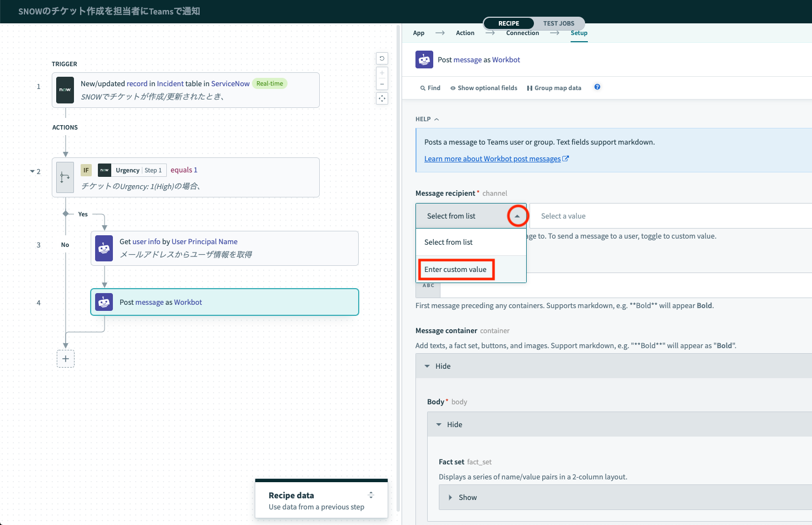Click User Principal Name link in step 3
The height and width of the screenshot is (525, 812).
[x=205, y=241]
